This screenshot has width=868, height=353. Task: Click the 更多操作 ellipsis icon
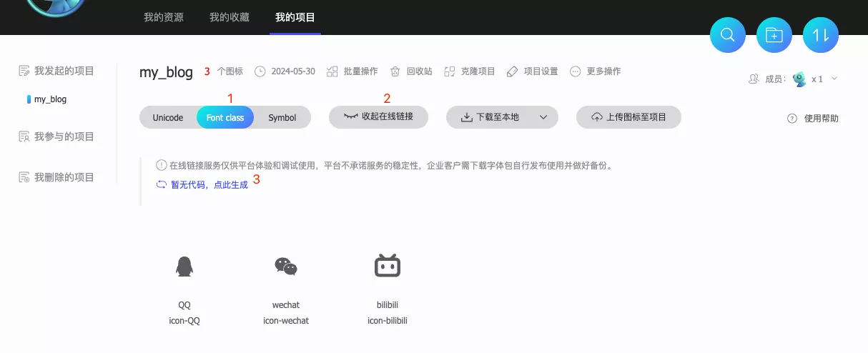(x=575, y=71)
